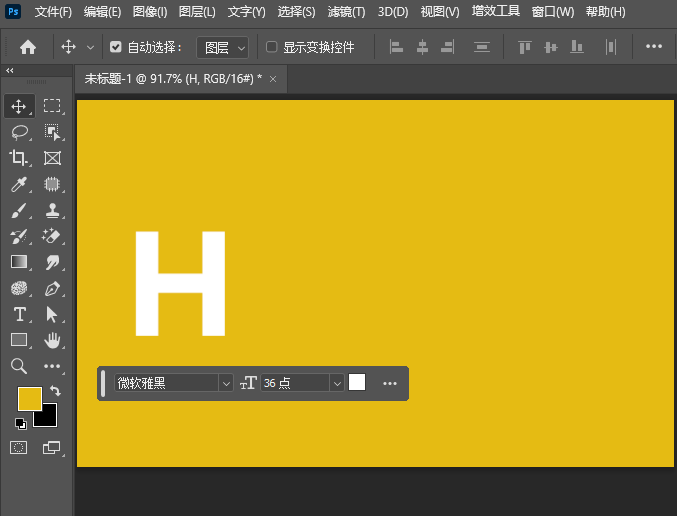Open the Edit Toolbar three-dot menu

pos(52,366)
